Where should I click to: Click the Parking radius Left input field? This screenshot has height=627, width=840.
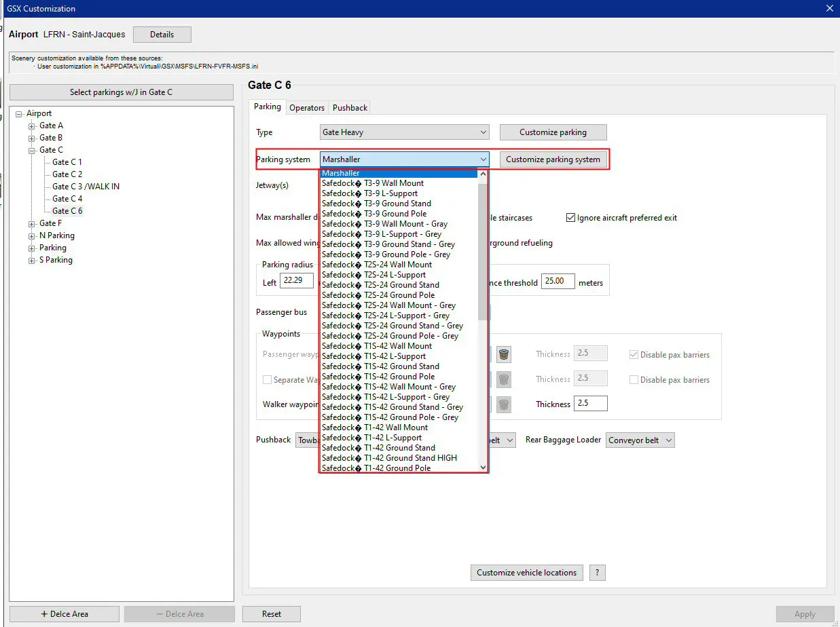coord(297,281)
